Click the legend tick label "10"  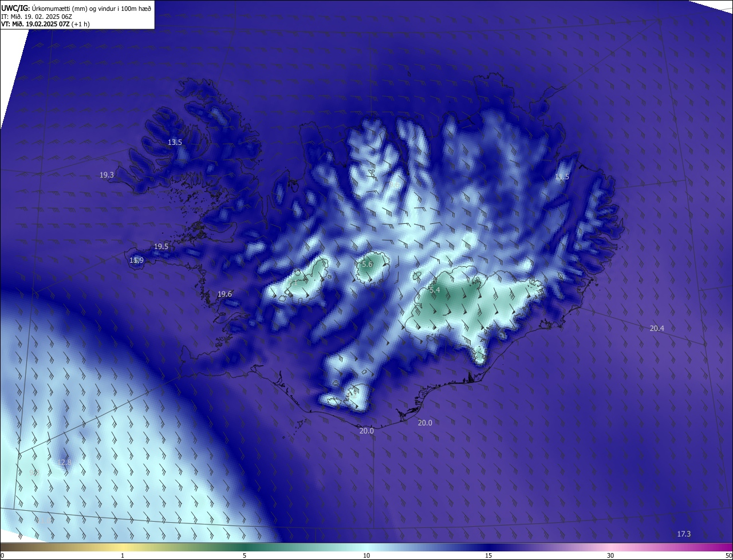(366, 555)
